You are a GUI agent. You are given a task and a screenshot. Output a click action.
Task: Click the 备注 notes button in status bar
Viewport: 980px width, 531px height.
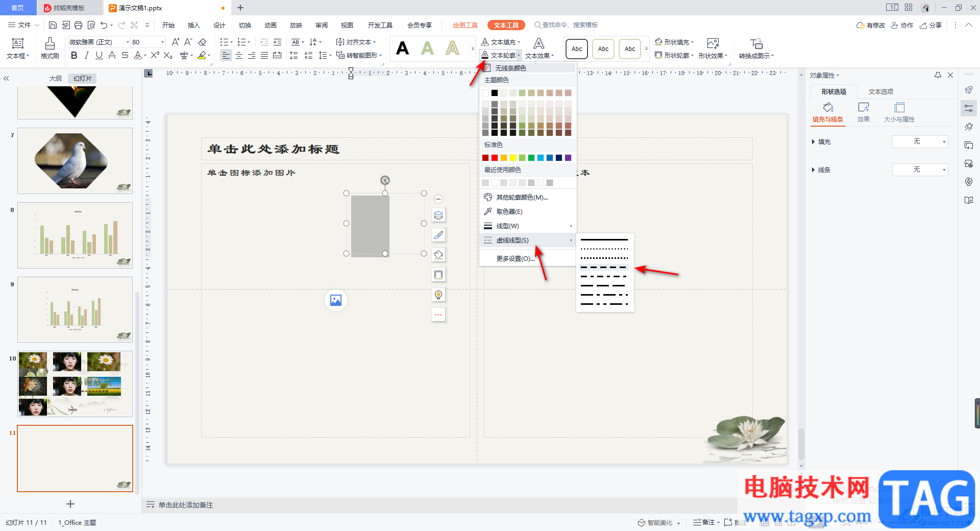(x=704, y=522)
